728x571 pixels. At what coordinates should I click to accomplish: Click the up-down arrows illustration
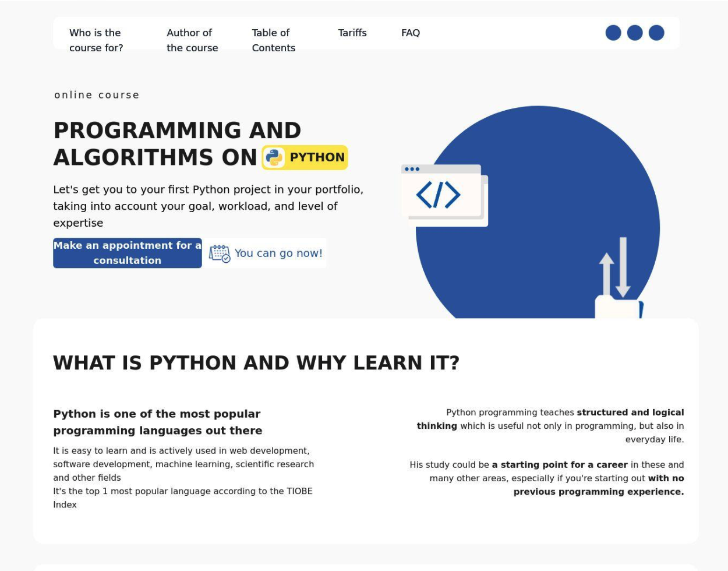tap(615, 268)
